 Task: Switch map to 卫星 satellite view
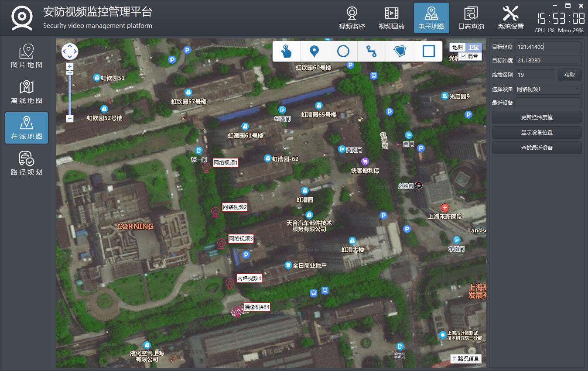(473, 47)
